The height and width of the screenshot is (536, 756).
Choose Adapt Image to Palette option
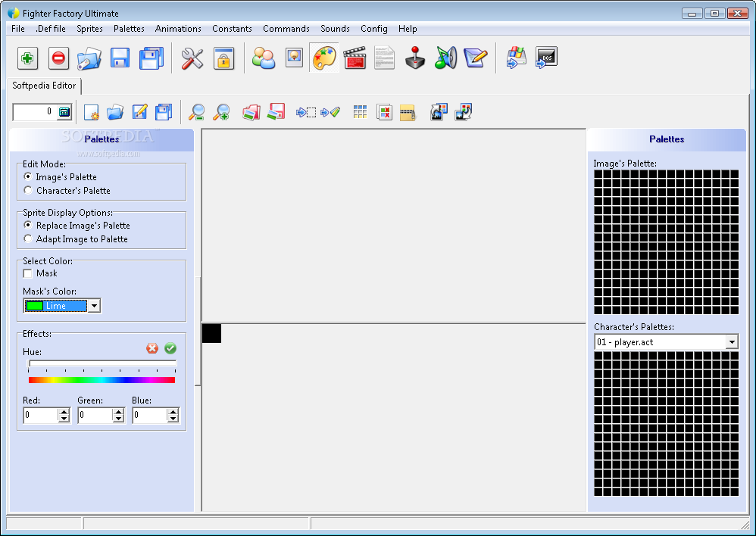[28, 238]
